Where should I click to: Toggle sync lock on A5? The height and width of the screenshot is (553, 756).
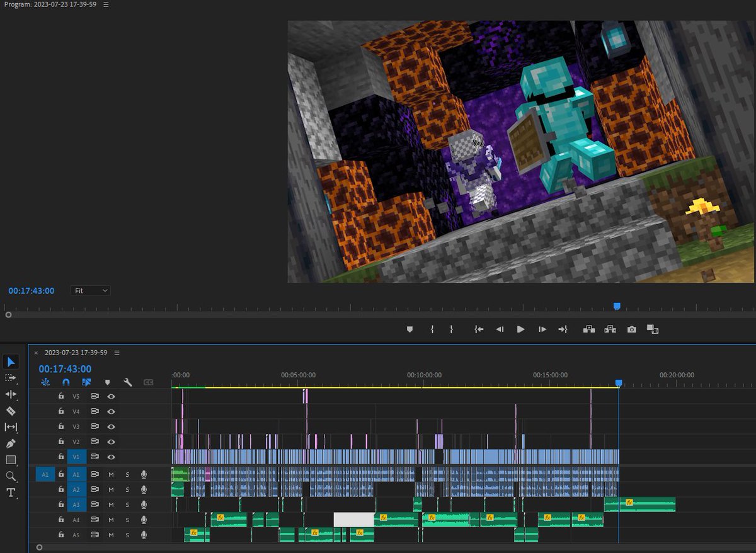94,535
